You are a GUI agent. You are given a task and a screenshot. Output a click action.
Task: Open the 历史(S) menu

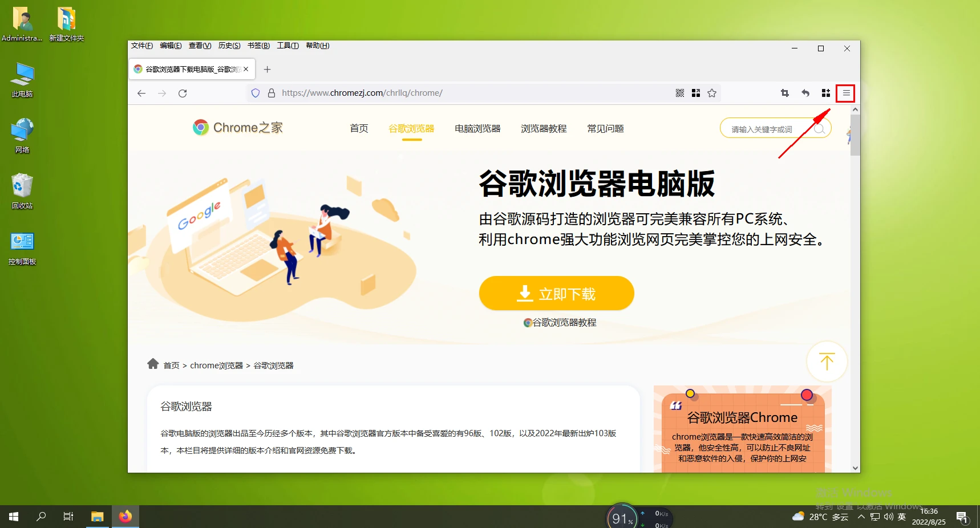tap(229, 46)
